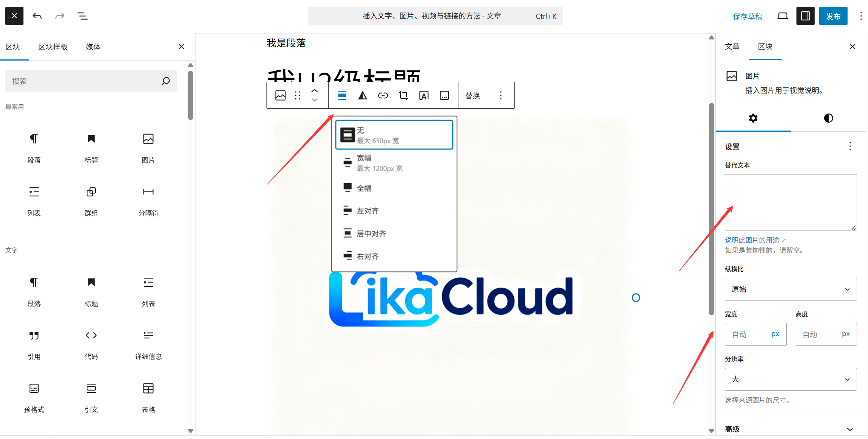
Task: Insert 详细信息 details block
Action: point(148,345)
